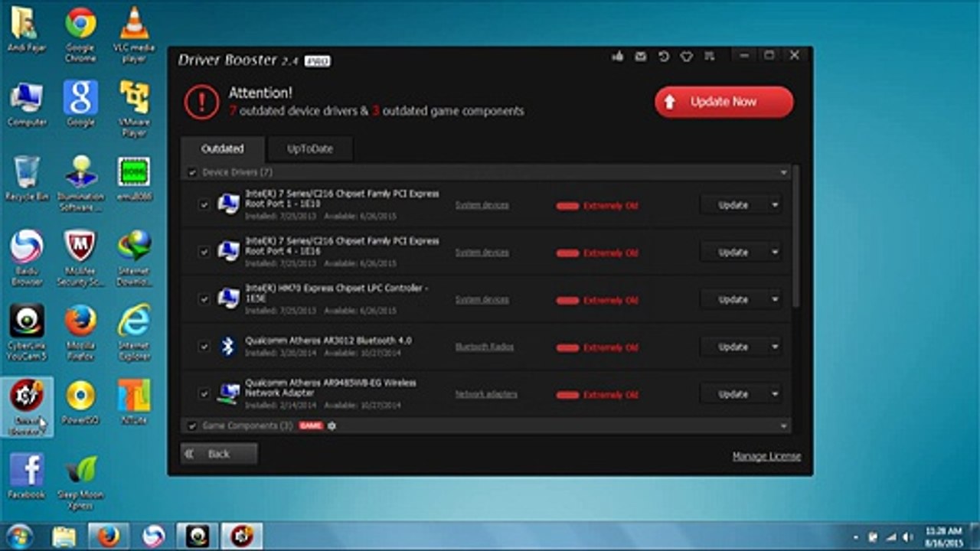The height and width of the screenshot is (551, 980).
Task: Open the Update dropdown arrow for Root Port 4
Action: click(775, 253)
